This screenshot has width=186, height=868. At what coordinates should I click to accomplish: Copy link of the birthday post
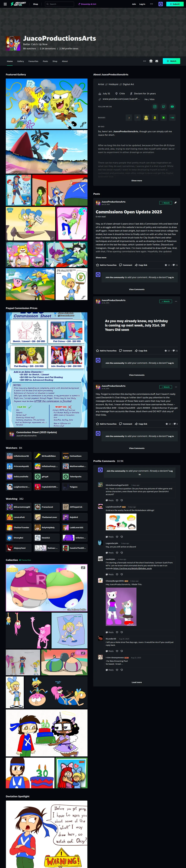click(141, 351)
